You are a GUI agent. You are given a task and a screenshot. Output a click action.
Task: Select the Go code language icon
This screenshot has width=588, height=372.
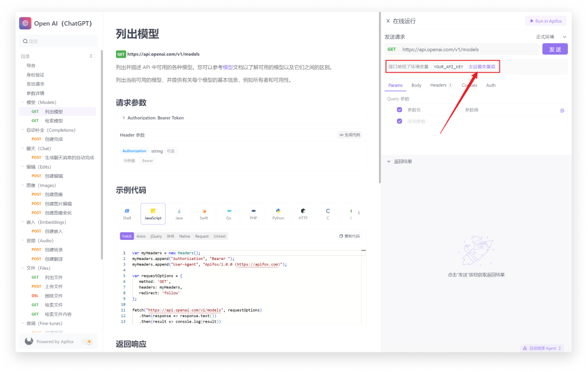(229, 213)
